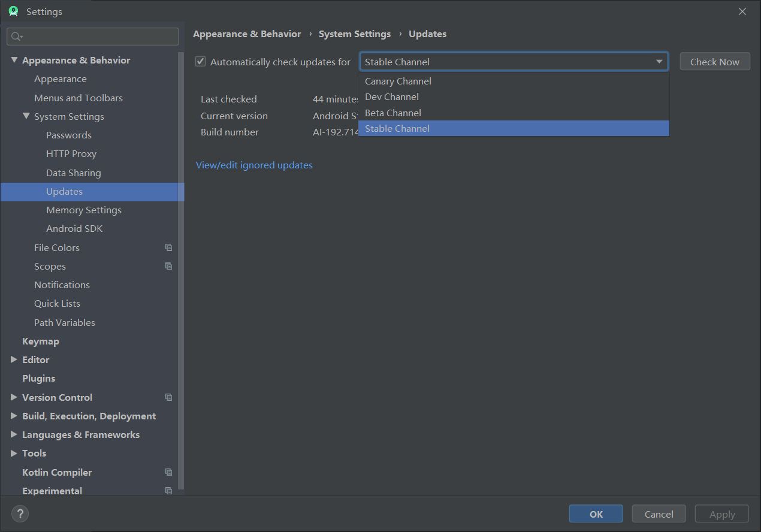The image size is (761, 532).
Task: Click the Last checked label
Action: pyautogui.click(x=229, y=99)
